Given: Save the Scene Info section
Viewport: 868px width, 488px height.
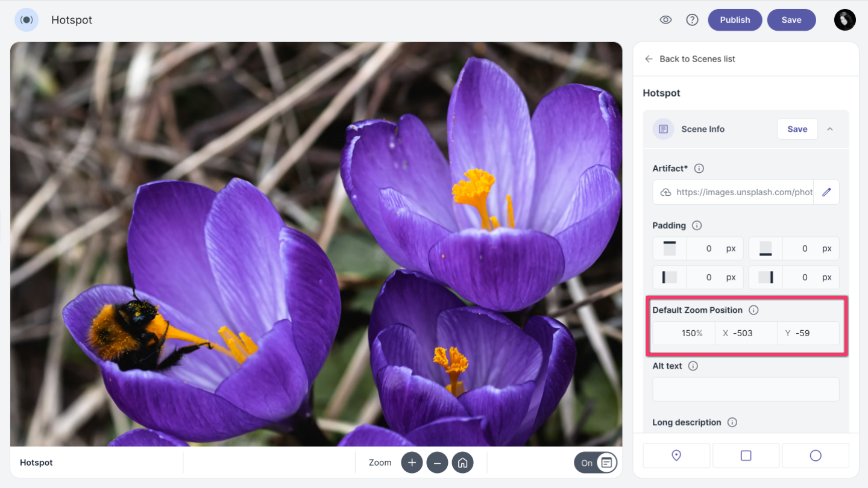Looking at the screenshot, I should coord(797,129).
